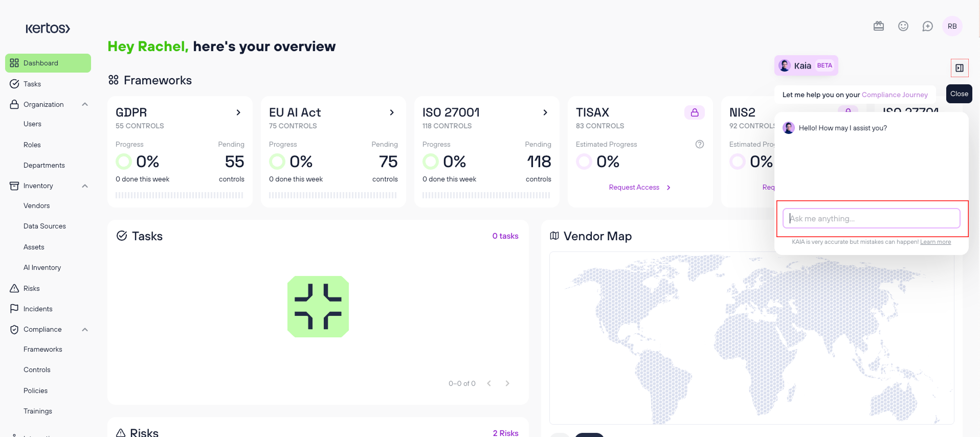The height and width of the screenshot is (437, 980).
Task: Click the TISAX progress ring
Action: click(x=584, y=162)
